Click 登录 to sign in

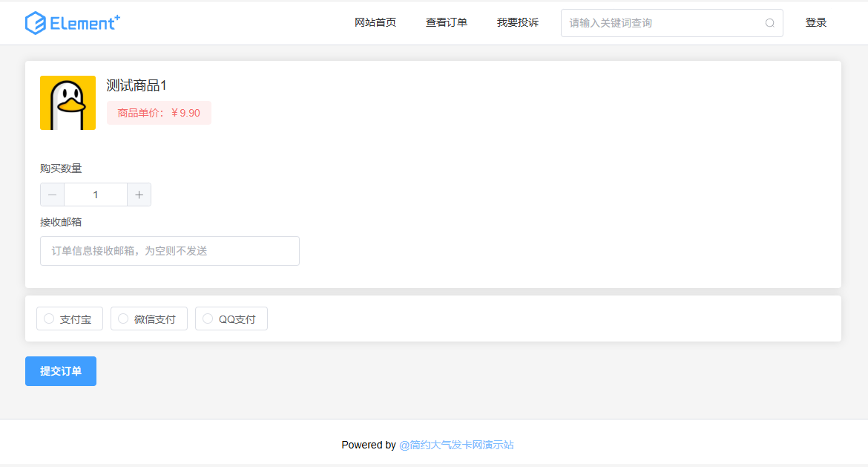(x=815, y=23)
